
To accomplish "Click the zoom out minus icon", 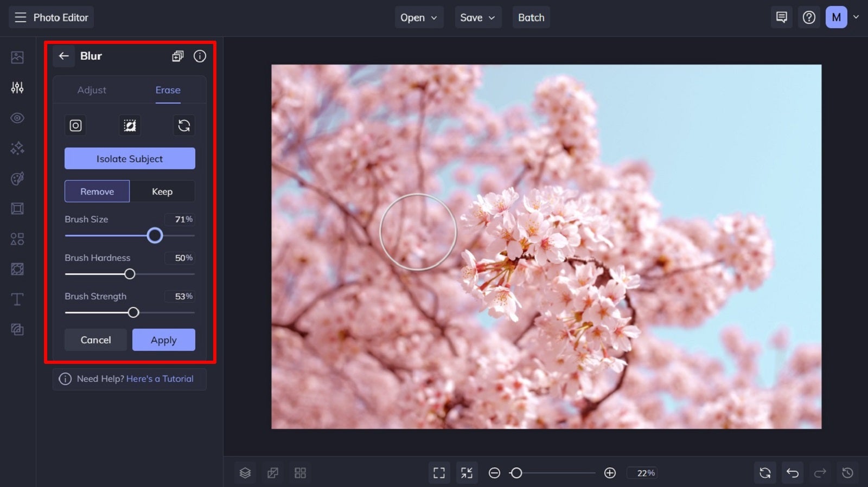I will pyautogui.click(x=494, y=473).
